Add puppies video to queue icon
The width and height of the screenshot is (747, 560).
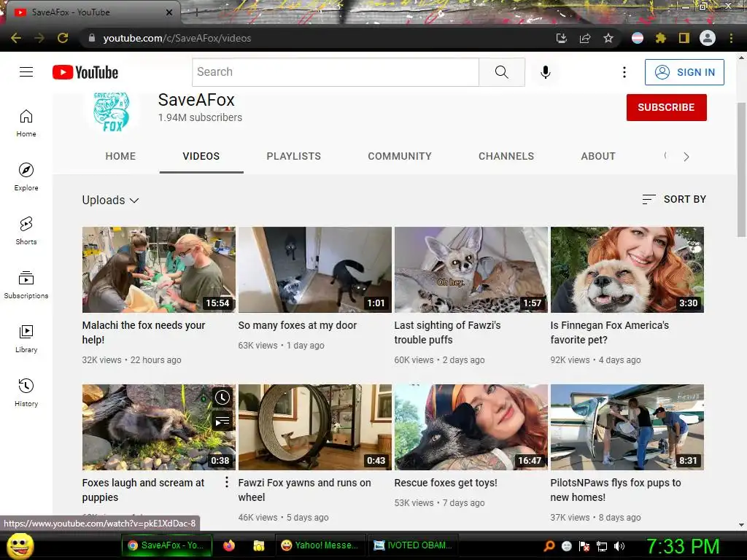point(222,421)
